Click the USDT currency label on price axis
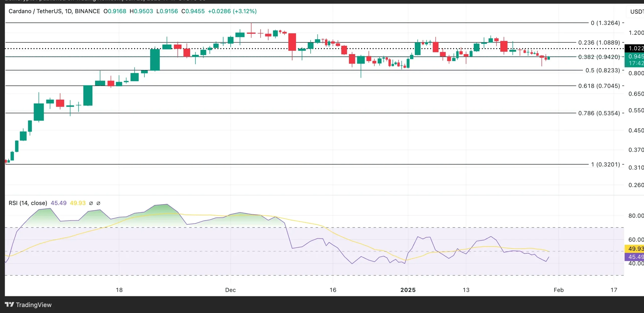Viewport: 644px width, 313px height. coord(637,12)
